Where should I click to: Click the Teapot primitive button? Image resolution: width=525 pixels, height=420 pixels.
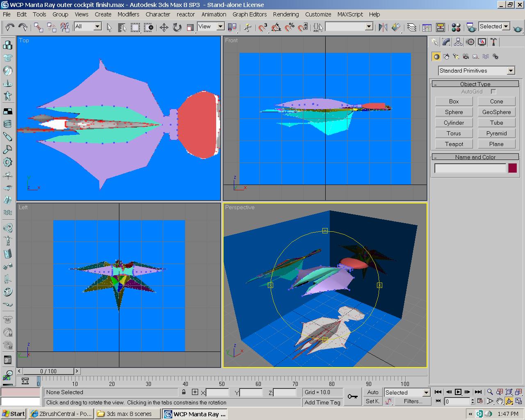[x=453, y=144]
